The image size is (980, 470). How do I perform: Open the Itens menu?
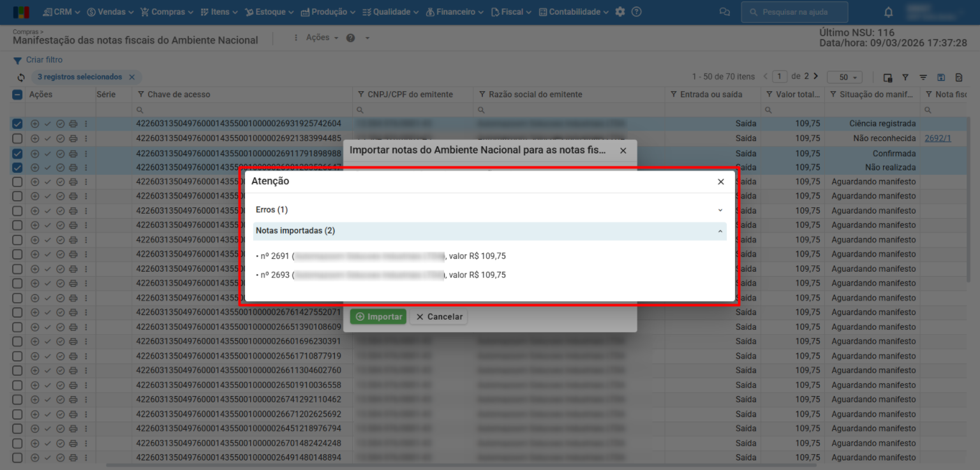(x=219, y=12)
